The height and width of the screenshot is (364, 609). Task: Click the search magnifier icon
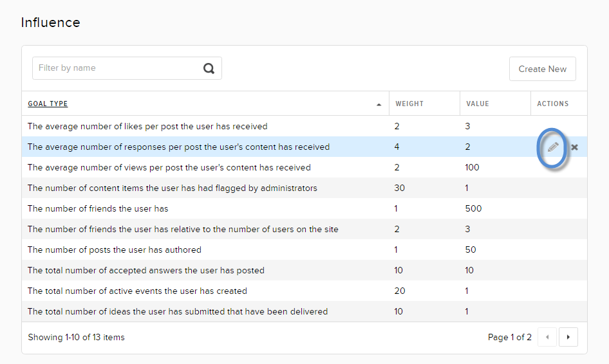(209, 69)
